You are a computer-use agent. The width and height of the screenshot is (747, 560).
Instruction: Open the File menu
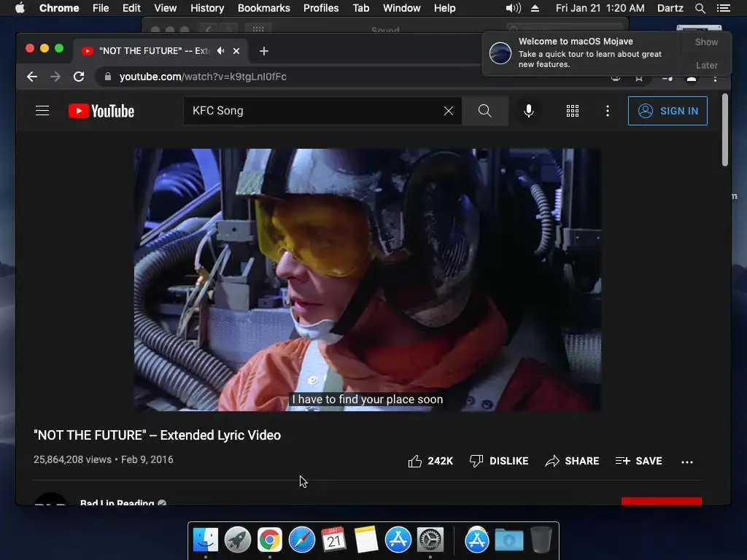pos(101,8)
